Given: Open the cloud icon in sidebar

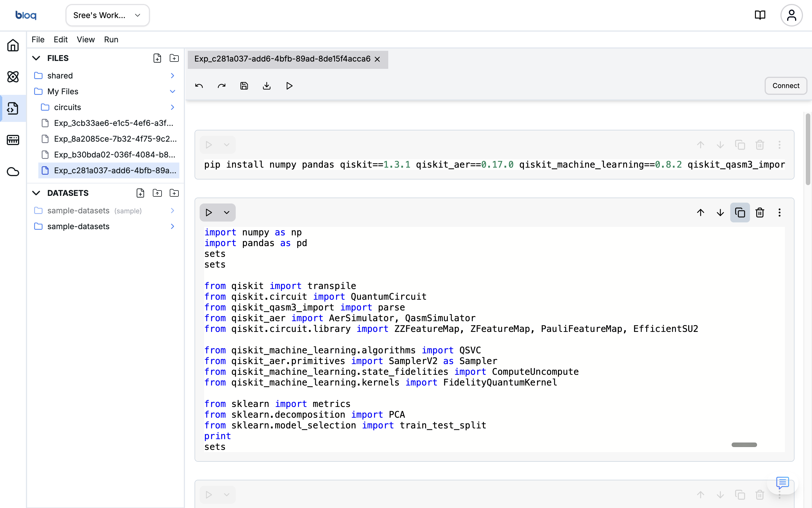Looking at the screenshot, I should (13, 171).
